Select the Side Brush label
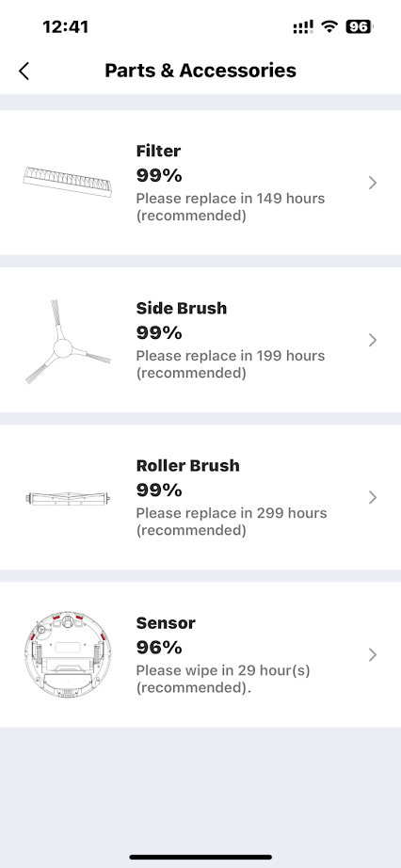 tap(182, 308)
